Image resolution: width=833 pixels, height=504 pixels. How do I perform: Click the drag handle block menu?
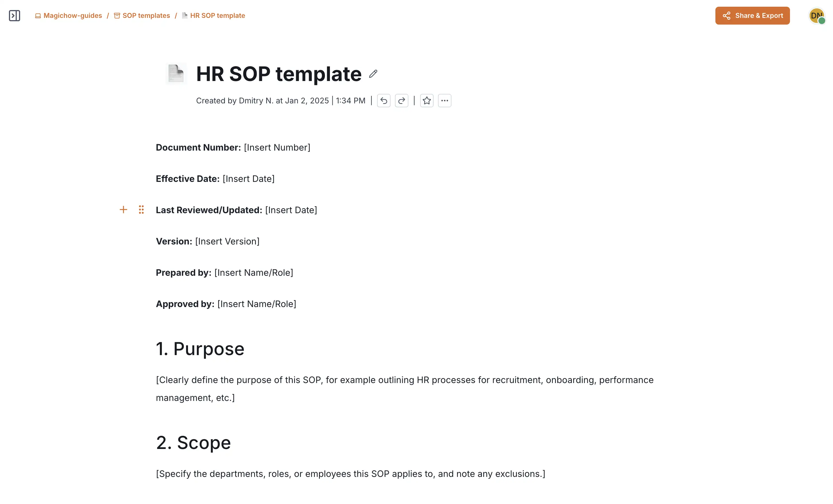[x=141, y=210]
